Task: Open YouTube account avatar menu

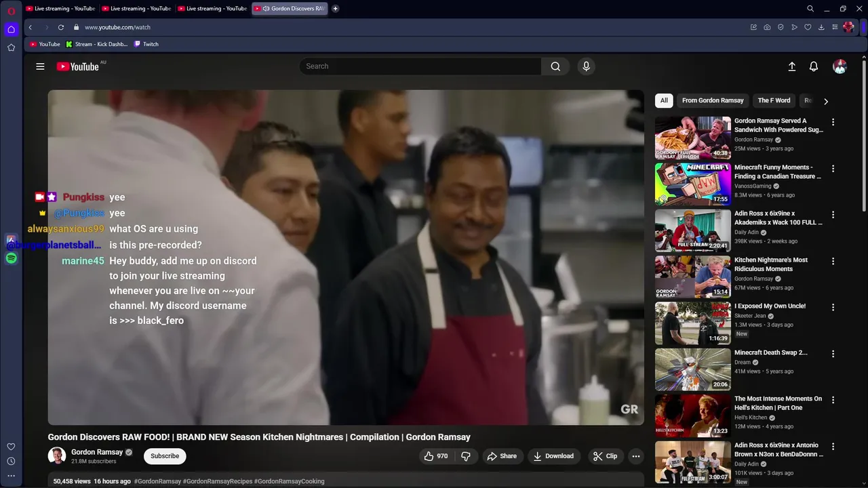Action: pyautogui.click(x=840, y=66)
